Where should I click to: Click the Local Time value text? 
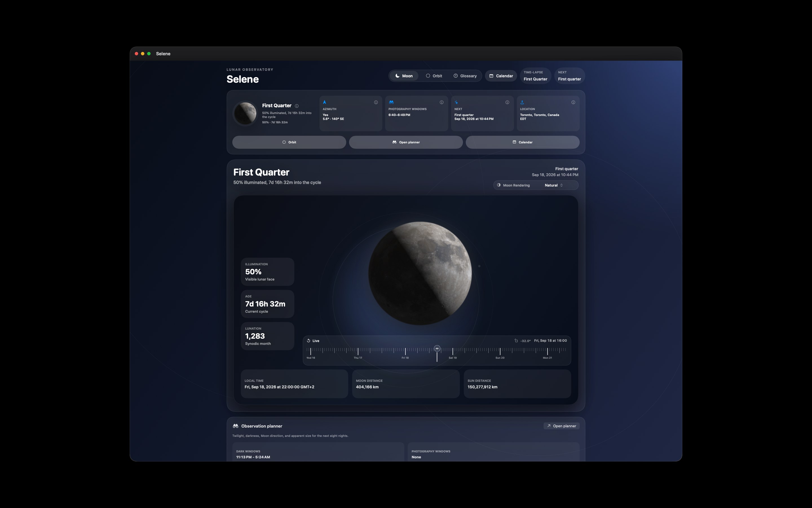pyautogui.click(x=279, y=387)
